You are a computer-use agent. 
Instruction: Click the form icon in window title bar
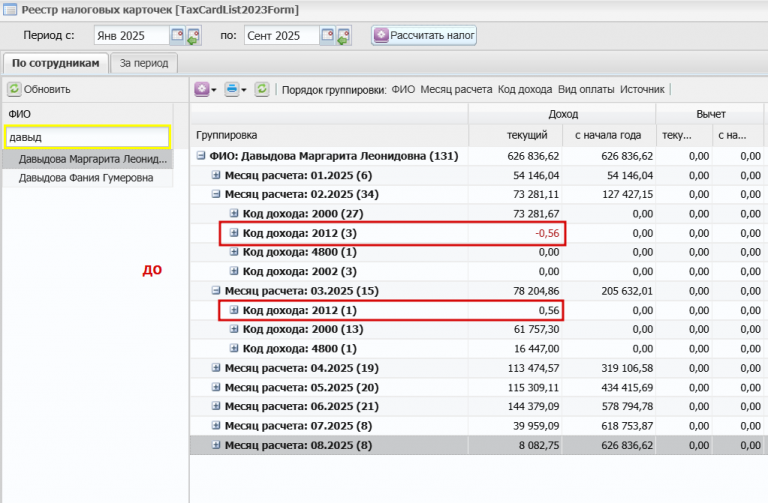click(x=10, y=10)
